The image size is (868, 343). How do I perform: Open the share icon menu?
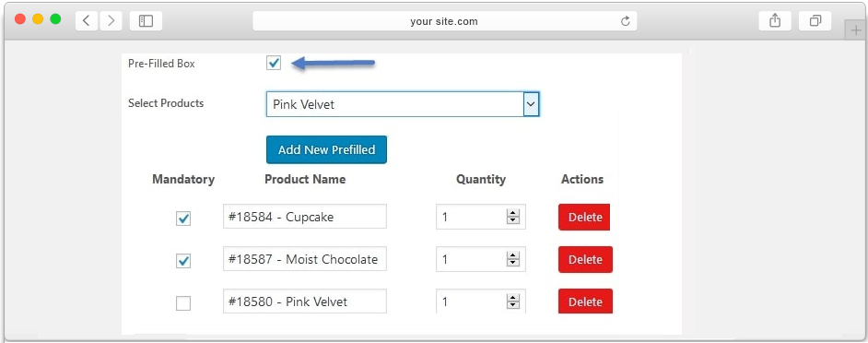[775, 21]
